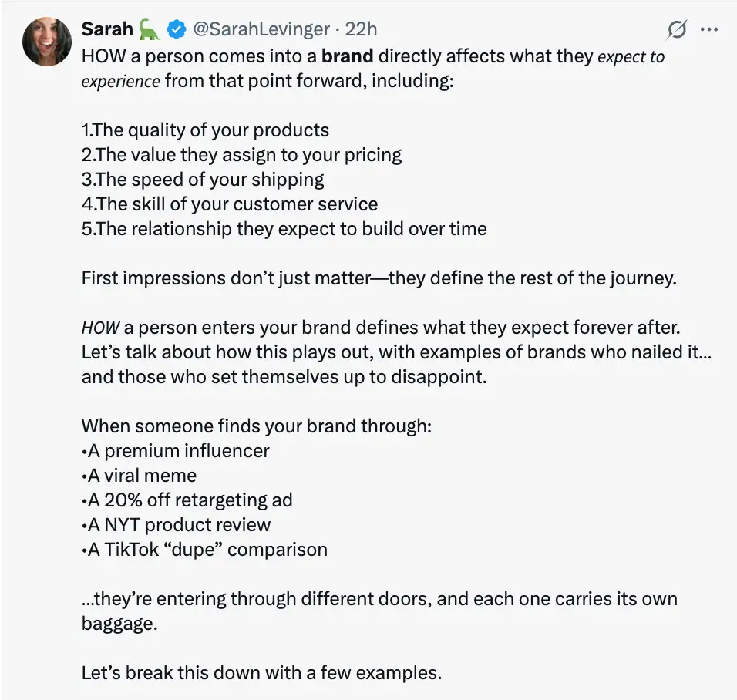Click the blue verified checkmark badge

tap(177, 29)
